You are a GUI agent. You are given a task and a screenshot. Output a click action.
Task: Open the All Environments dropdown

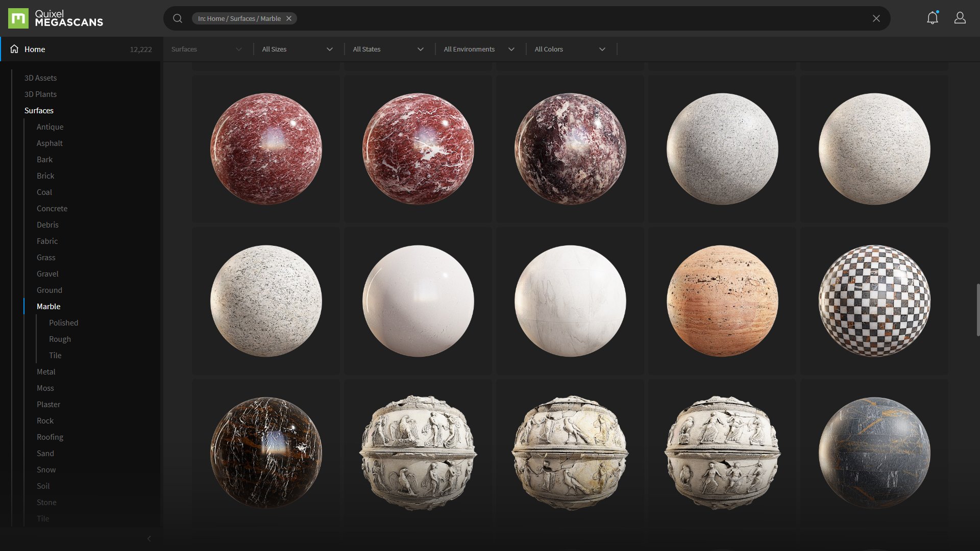point(479,49)
